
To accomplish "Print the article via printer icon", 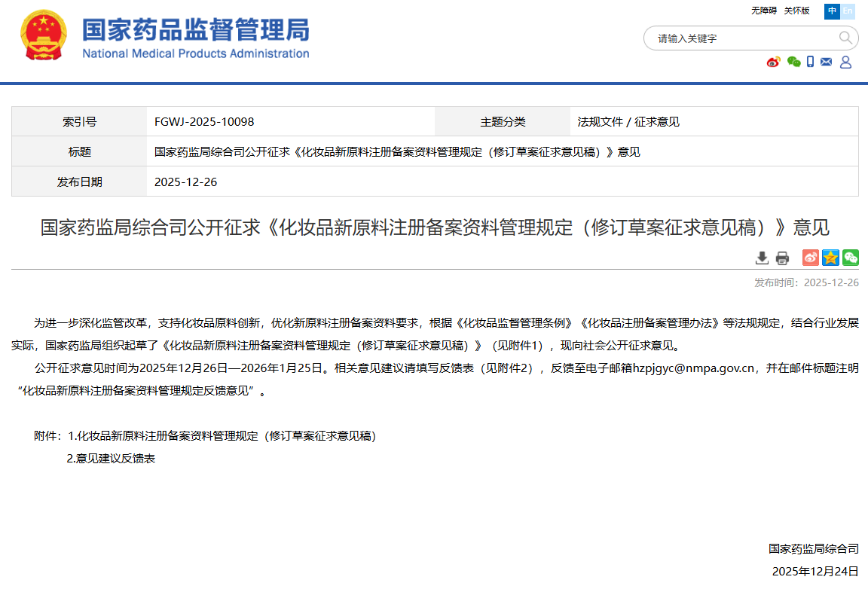I will click(781, 258).
